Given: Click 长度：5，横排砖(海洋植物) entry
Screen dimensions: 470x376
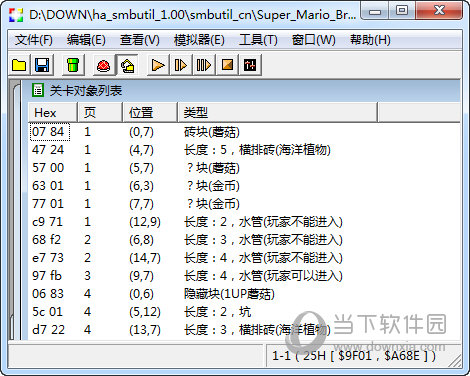Looking at the screenshot, I should 257,150.
